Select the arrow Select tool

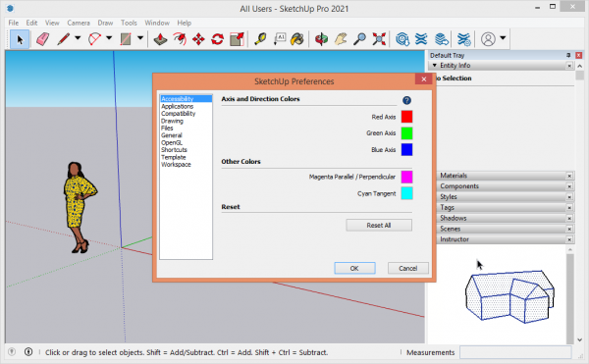(20, 39)
